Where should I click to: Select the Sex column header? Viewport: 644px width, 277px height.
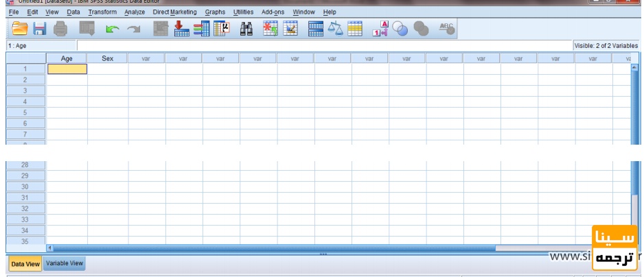tap(107, 59)
